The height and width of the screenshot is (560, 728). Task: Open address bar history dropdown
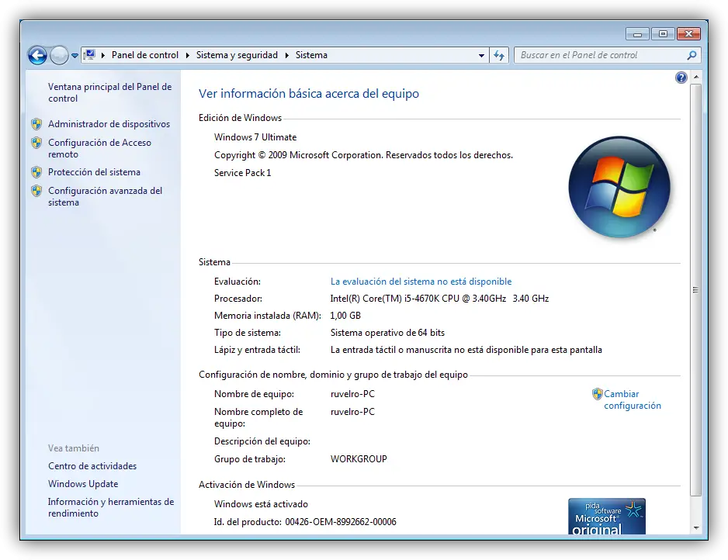(481, 55)
